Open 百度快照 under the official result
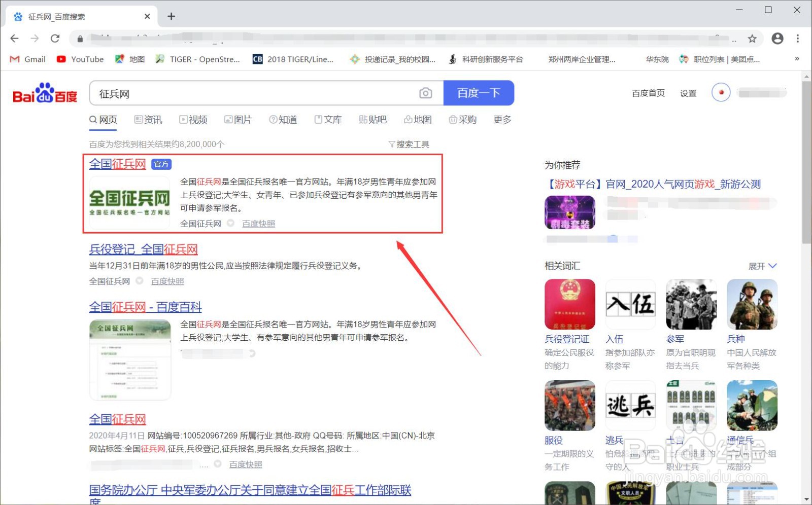Image resolution: width=812 pixels, height=505 pixels. (258, 224)
